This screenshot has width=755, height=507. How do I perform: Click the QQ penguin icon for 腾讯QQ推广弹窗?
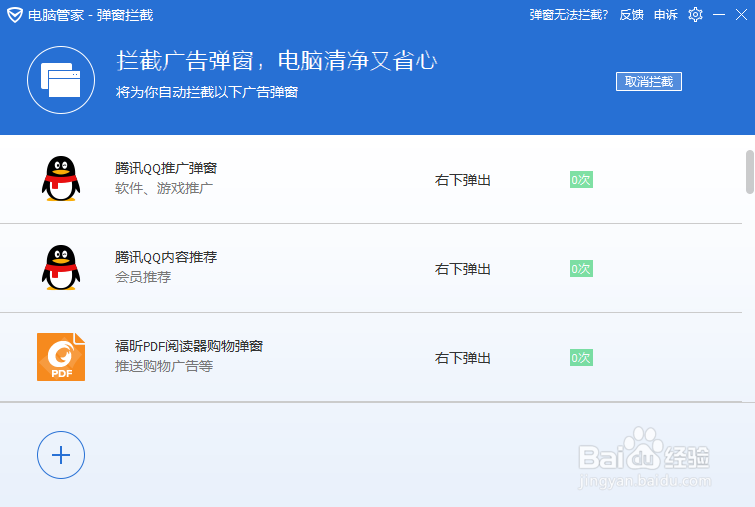click(61, 179)
